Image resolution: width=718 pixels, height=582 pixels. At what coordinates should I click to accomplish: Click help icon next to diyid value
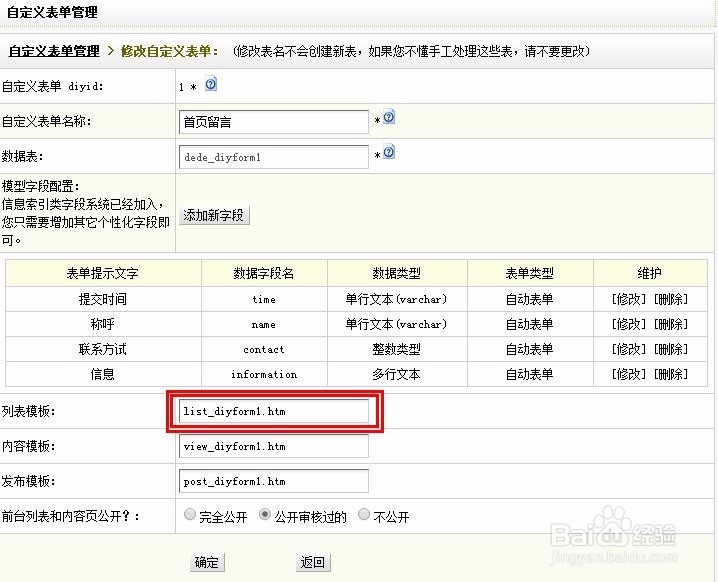[x=211, y=84]
